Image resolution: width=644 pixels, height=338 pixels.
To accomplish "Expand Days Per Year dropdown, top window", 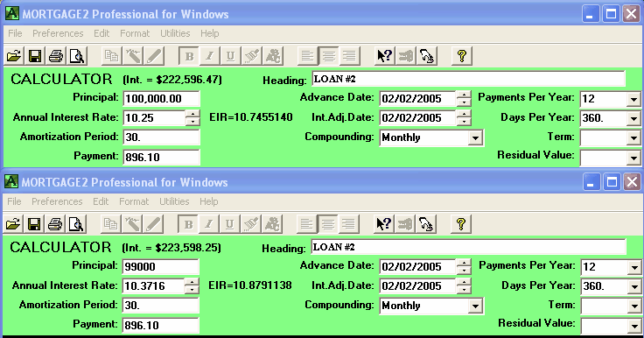I will pos(633,118).
